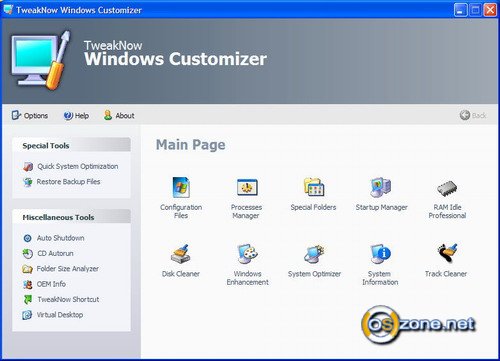Open the Options menu

point(30,115)
